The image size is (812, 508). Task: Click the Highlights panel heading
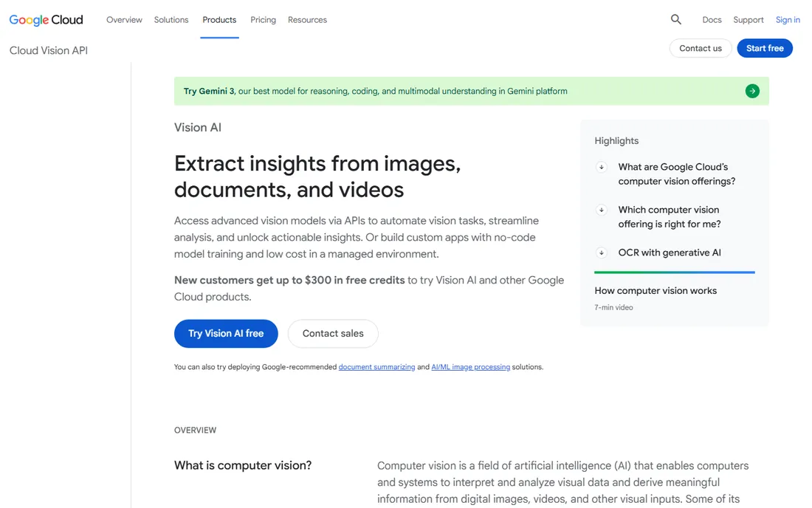coord(616,141)
